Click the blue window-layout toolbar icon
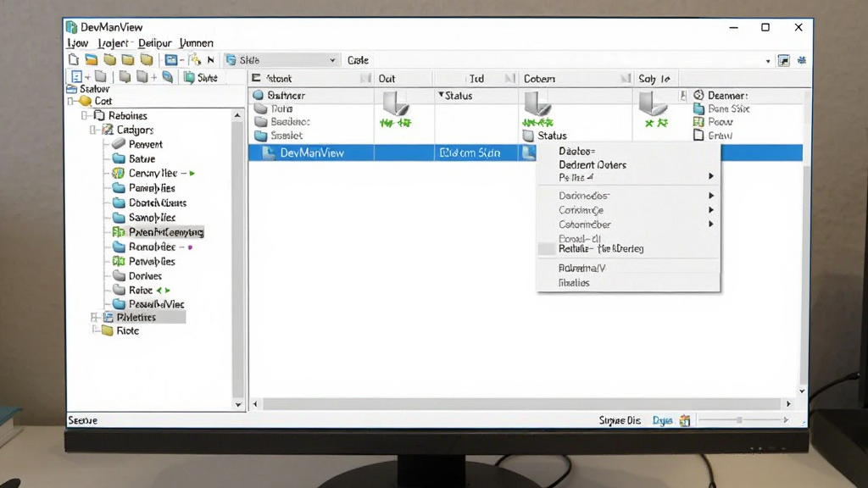Screen dimensions: 868x488 coord(171,60)
